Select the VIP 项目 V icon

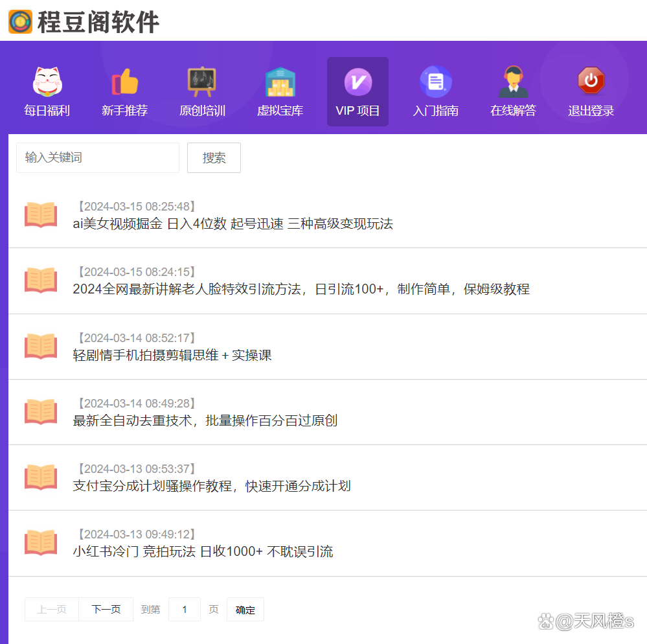pyautogui.click(x=358, y=80)
